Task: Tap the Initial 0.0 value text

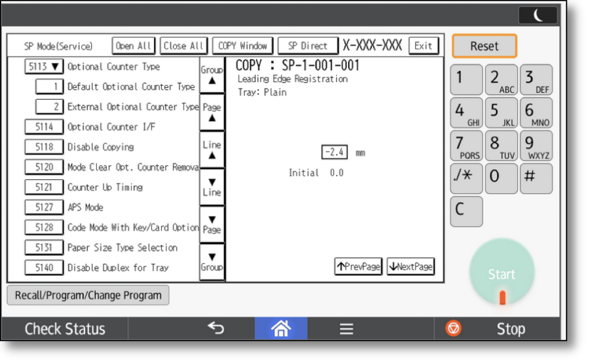Action: pyautogui.click(x=316, y=173)
